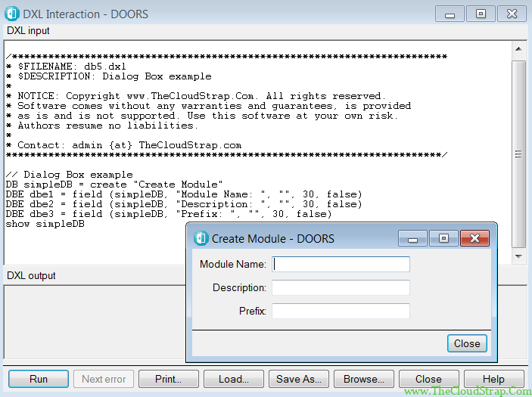The width and height of the screenshot is (532, 397).
Task: Click the Print... button
Action: [x=168, y=379]
